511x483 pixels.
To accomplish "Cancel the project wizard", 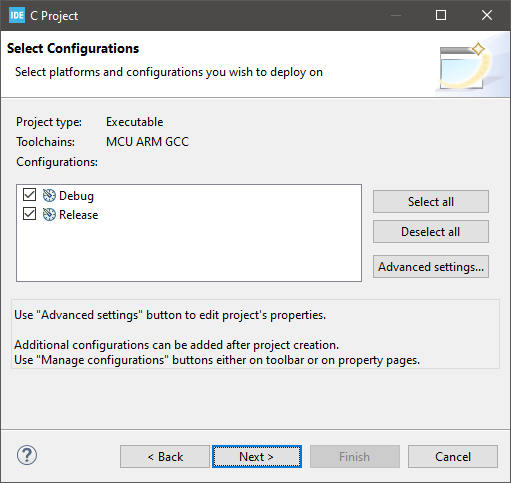I will (453, 457).
